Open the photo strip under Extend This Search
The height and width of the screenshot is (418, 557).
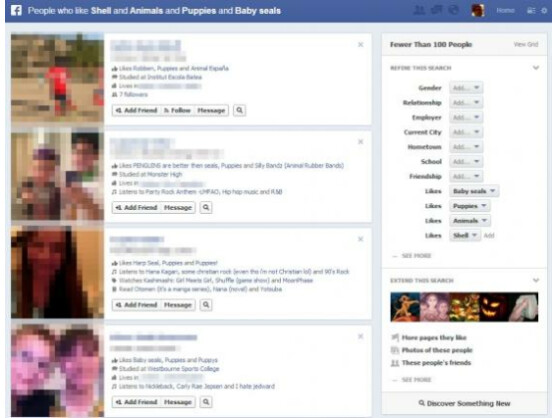click(464, 307)
